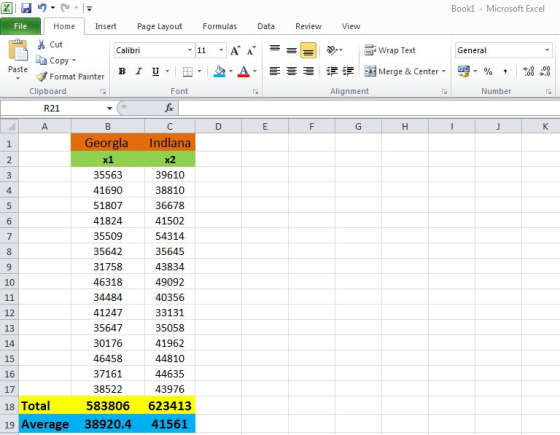Click the Accounting Number Format icon

464,71
